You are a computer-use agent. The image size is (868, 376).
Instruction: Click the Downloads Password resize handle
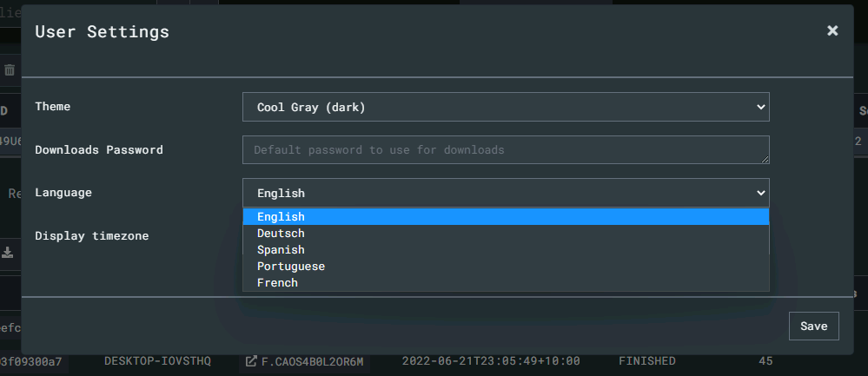(x=765, y=160)
